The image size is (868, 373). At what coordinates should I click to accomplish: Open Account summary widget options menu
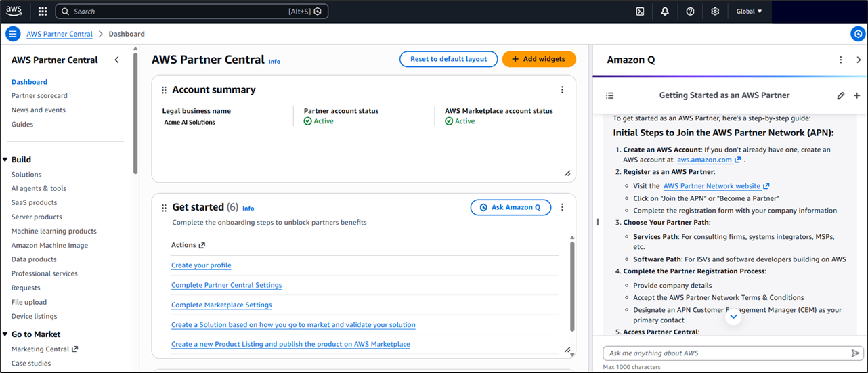(x=562, y=90)
